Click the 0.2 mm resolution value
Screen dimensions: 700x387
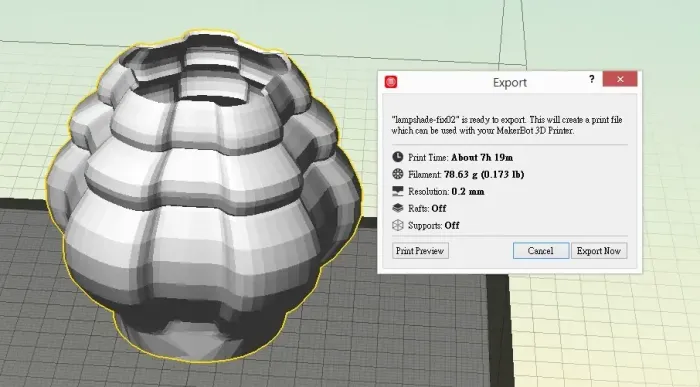(x=468, y=191)
